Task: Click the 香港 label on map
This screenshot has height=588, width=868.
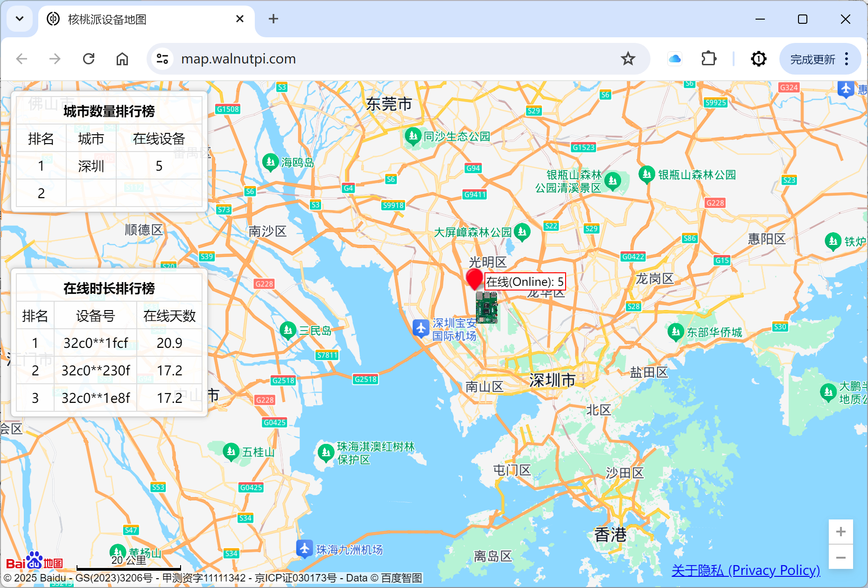Action: [x=610, y=534]
